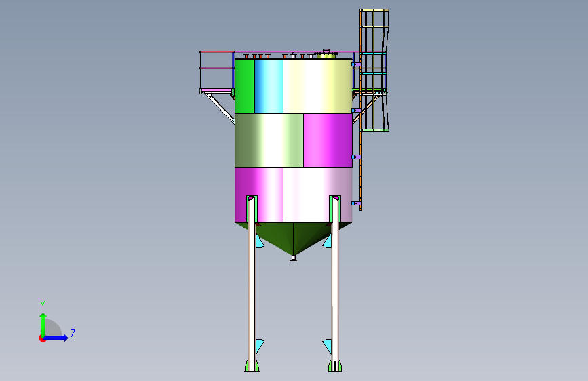Select the left leg green base plate

click(x=252, y=366)
